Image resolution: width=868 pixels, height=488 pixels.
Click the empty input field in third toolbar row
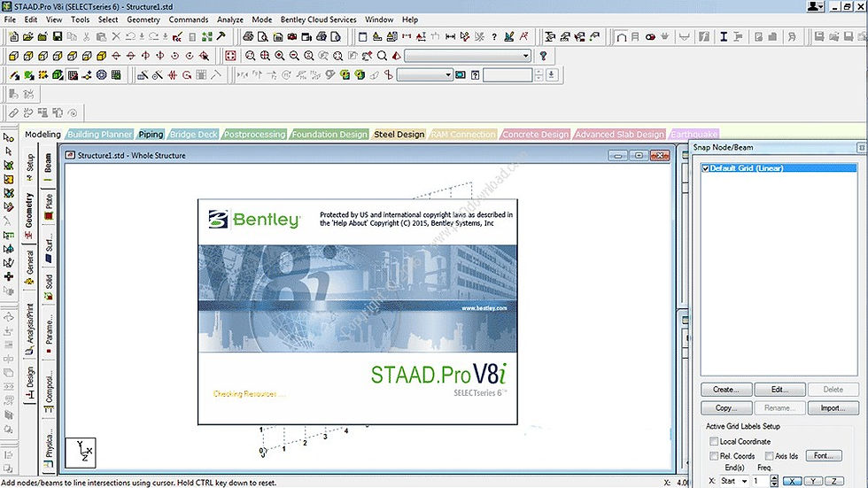[508, 74]
